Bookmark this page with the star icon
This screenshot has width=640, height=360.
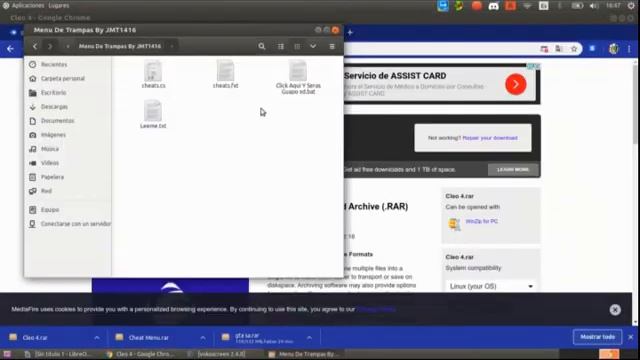point(574,49)
